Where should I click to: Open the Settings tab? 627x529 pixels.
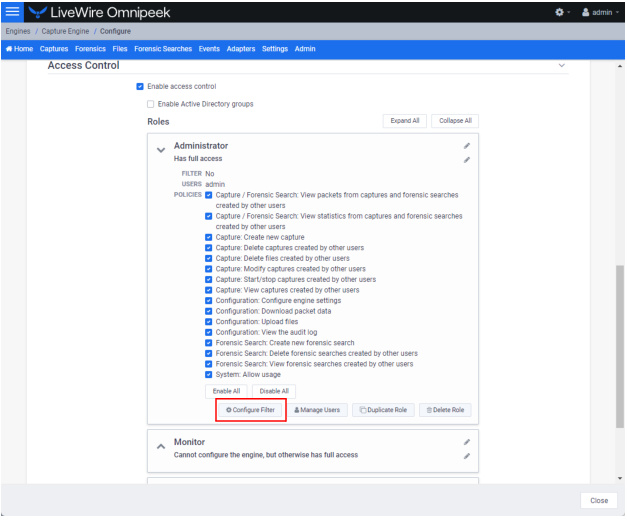tap(275, 49)
